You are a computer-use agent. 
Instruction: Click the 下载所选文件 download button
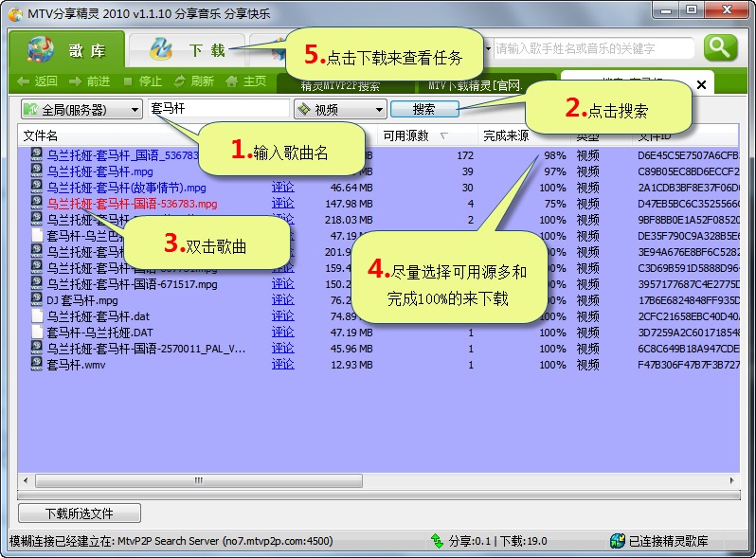click(80, 513)
